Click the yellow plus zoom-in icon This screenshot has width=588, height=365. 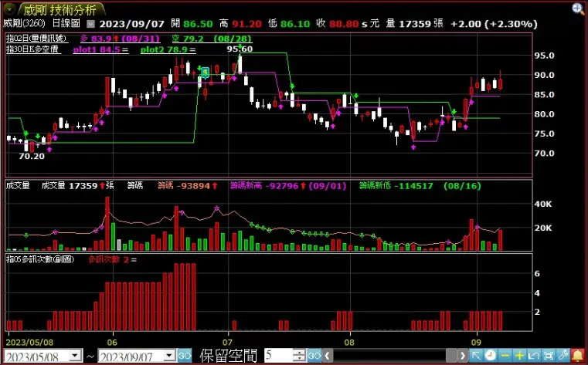click(x=519, y=355)
